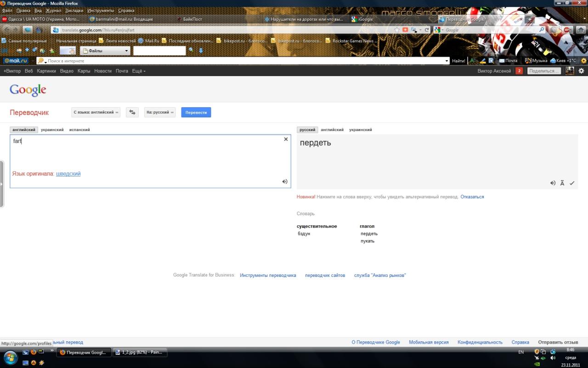
Task: Select английский target language tab
Action: tap(332, 130)
